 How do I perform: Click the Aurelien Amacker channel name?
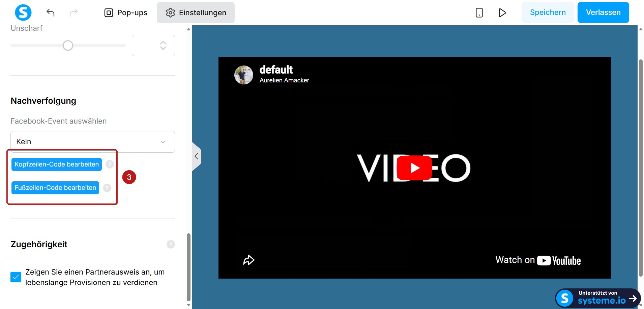coord(284,80)
